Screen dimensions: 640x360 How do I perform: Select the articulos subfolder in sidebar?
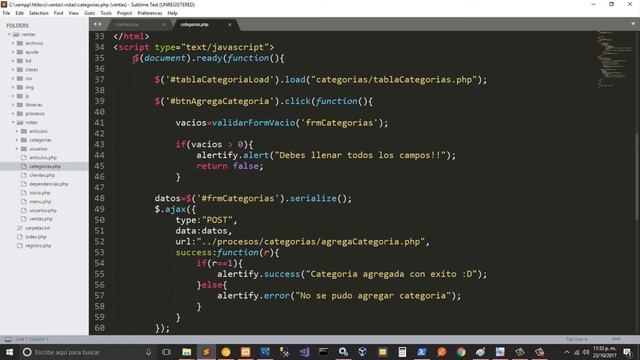(38, 131)
